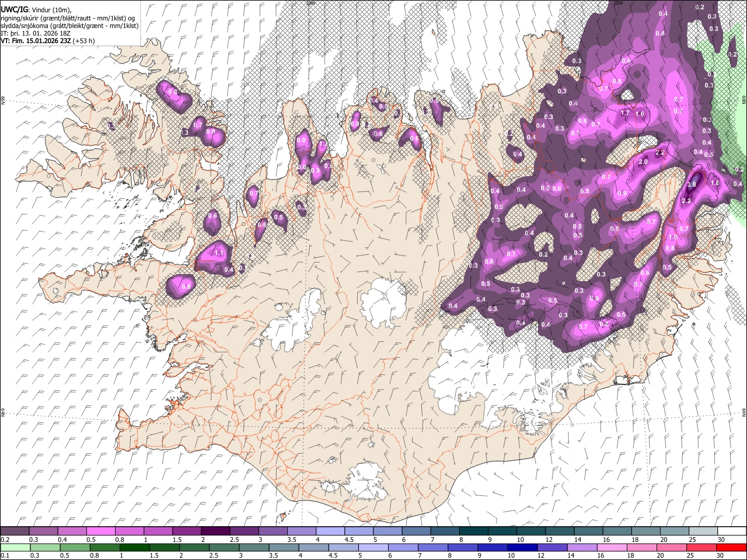Select the 'VT: Fim. 15.01.2026 23Z' valid time text
The width and height of the screenshot is (747, 560).
click(x=36, y=41)
